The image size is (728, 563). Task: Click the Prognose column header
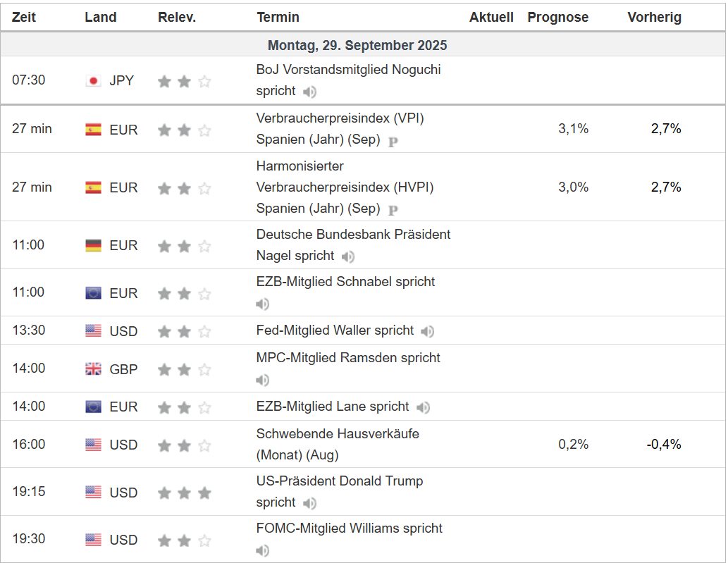tap(557, 18)
